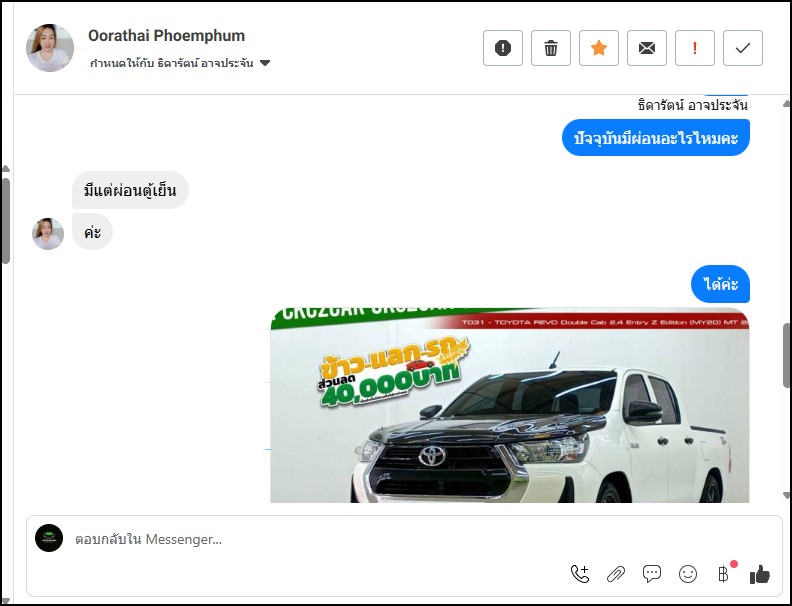Image resolution: width=792 pixels, height=606 pixels.
Task: Click the chat scroll-up arrow
Action: [786, 104]
